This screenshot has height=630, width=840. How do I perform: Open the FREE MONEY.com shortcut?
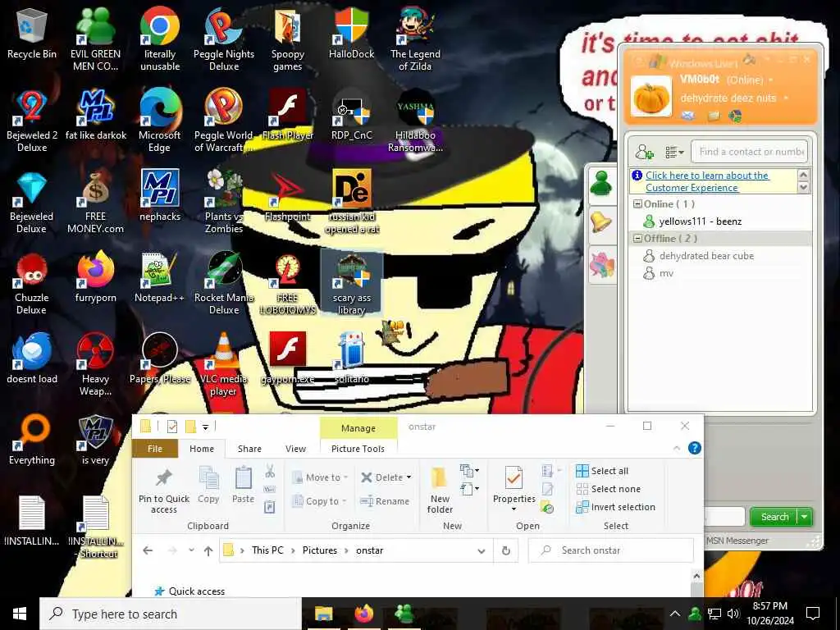click(95, 202)
